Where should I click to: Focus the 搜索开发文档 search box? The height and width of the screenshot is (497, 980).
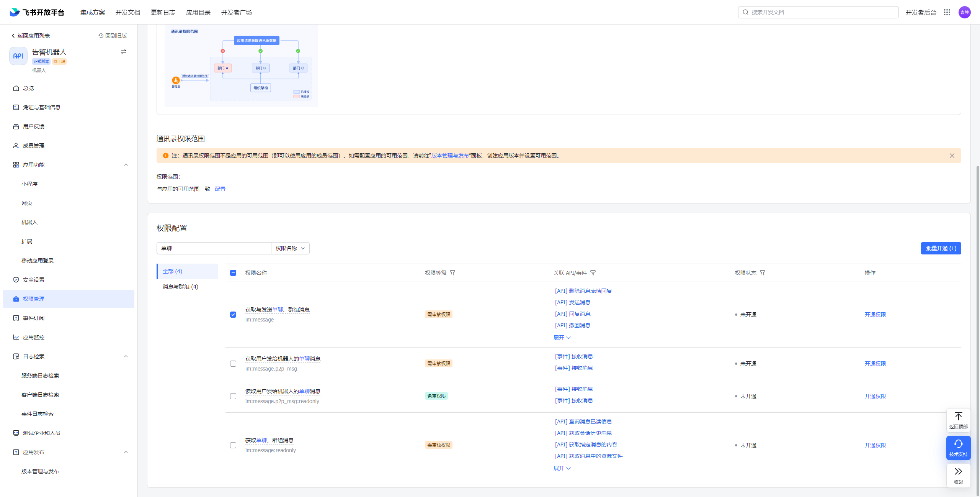point(818,12)
